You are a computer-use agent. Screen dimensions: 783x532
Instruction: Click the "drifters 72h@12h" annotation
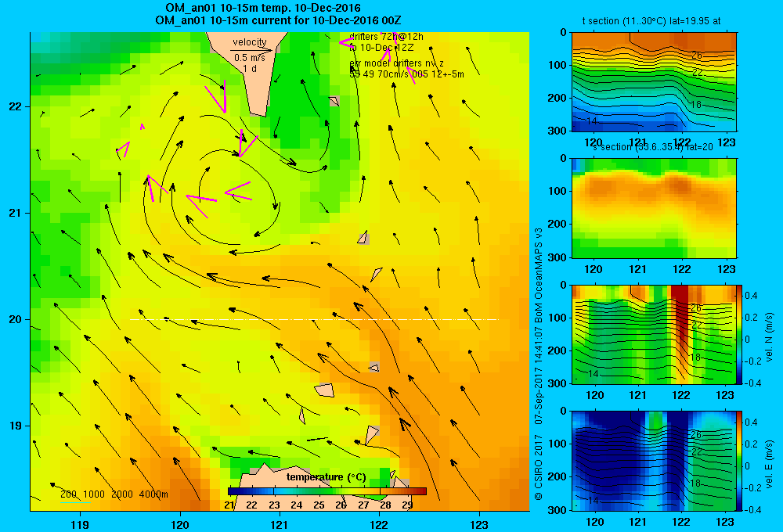point(386,37)
